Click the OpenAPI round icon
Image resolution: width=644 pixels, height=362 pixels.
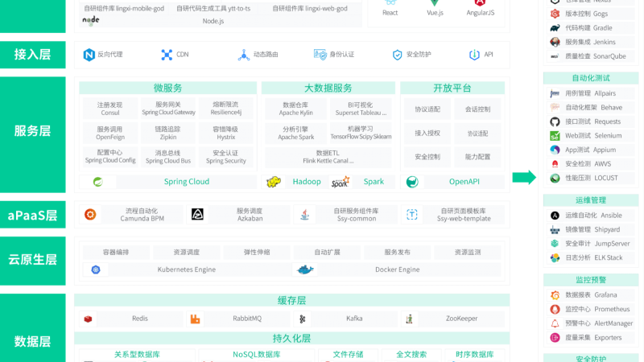pos(412,182)
